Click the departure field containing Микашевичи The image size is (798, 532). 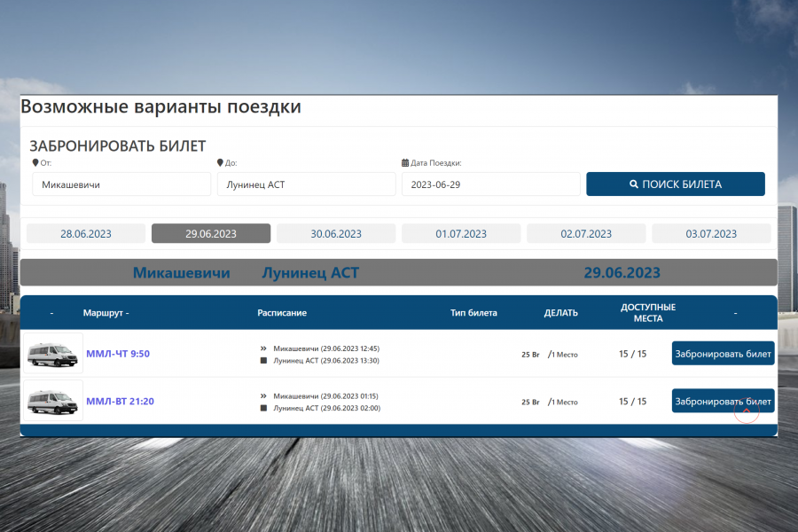pos(121,184)
